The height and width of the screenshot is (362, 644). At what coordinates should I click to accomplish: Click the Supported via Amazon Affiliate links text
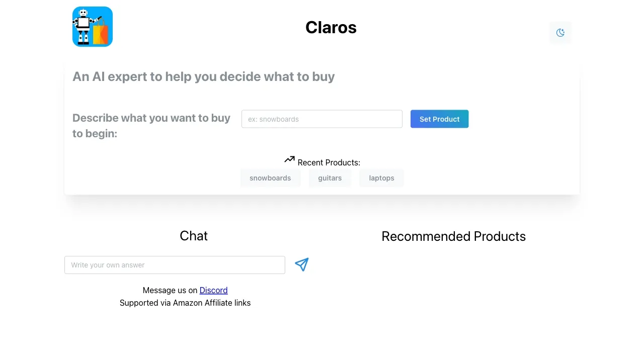click(185, 303)
